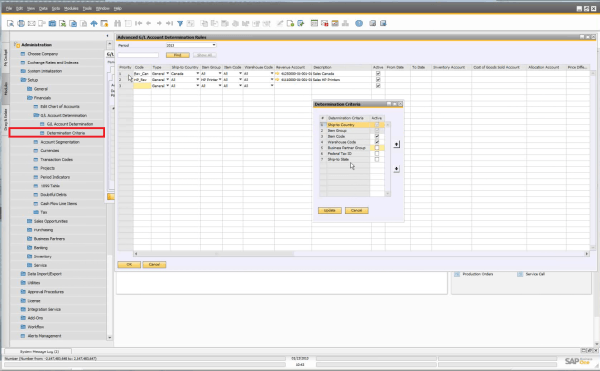The image size is (600, 371).
Task: Toggle Active checkbox for Rev_Can rule
Action: (378, 73)
